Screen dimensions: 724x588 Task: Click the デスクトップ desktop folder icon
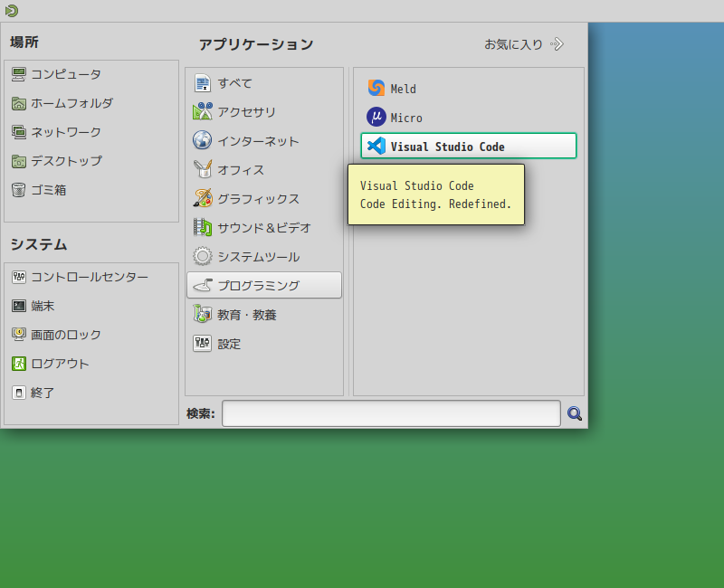[x=18, y=162]
